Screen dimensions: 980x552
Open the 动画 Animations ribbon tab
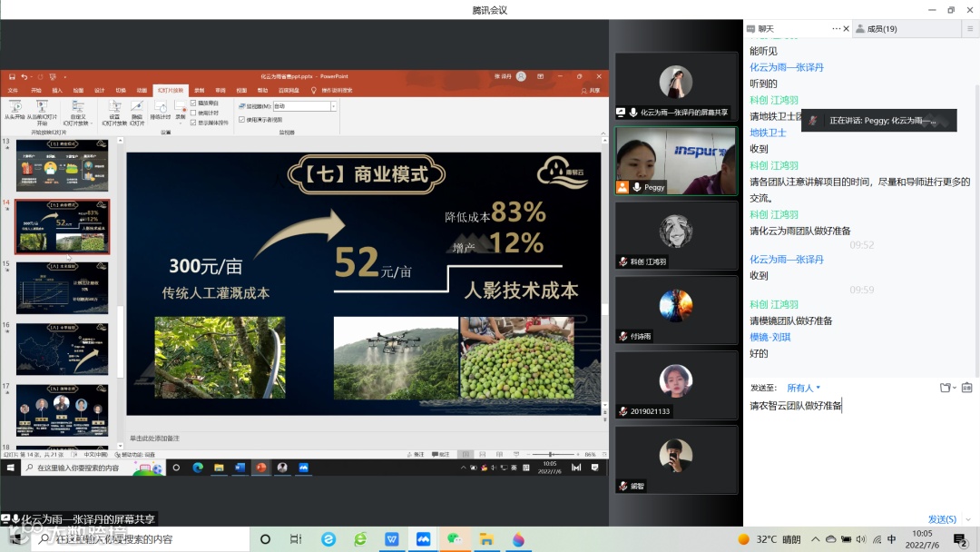coord(142,91)
